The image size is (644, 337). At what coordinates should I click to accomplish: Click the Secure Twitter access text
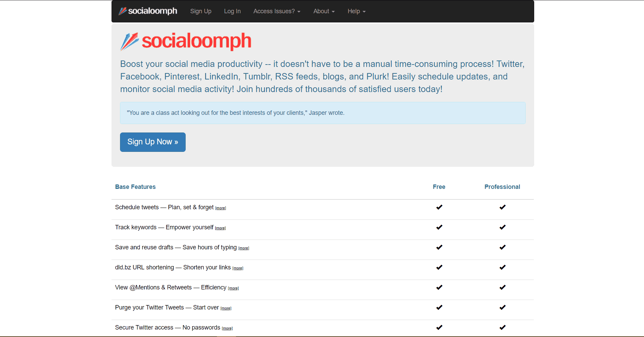tap(168, 327)
